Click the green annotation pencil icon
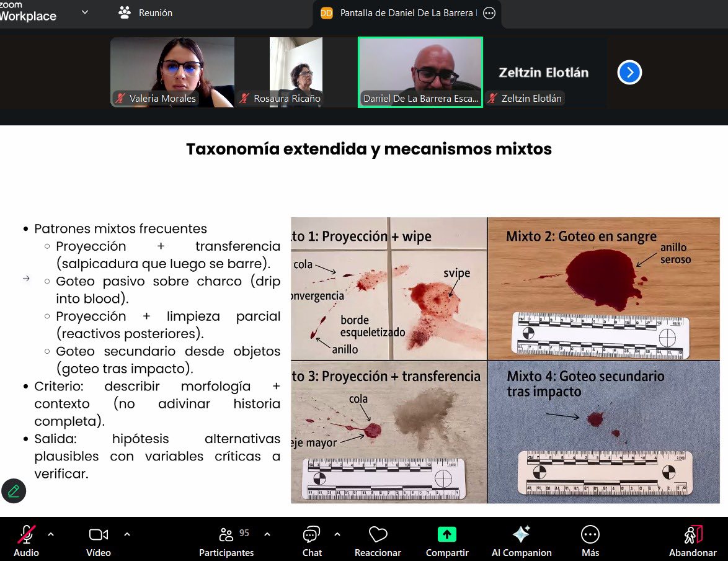The height and width of the screenshot is (561, 728). coord(14,491)
